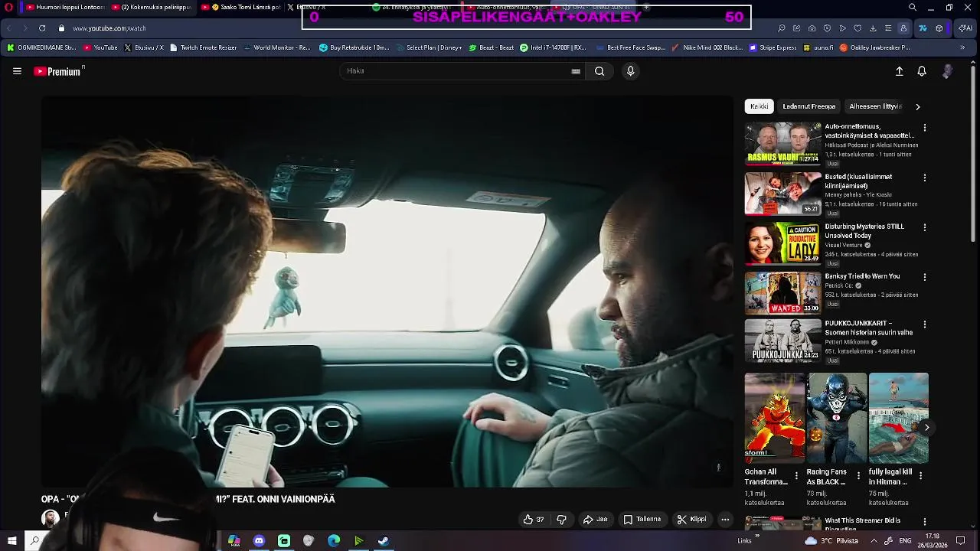980x551 pixels.
Task: Open YouTube notifications bell
Action: (x=922, y=71)
